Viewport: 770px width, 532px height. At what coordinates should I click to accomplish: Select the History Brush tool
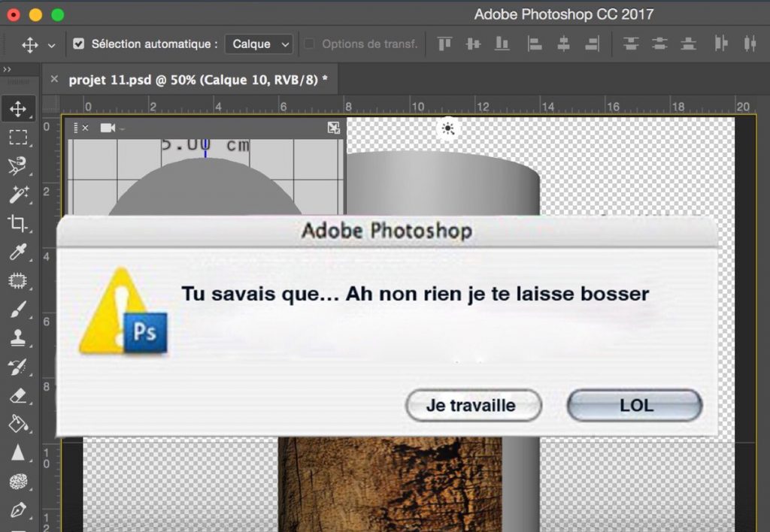(18, 367)
